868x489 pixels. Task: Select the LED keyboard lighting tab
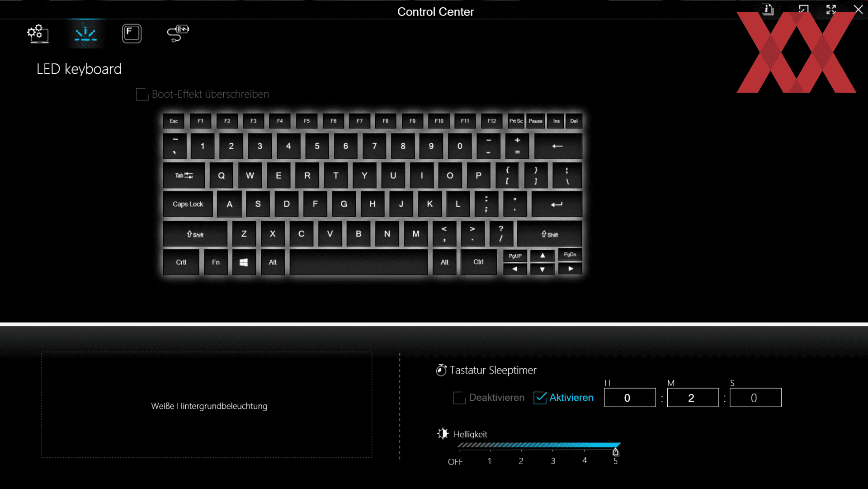(85, 34)
